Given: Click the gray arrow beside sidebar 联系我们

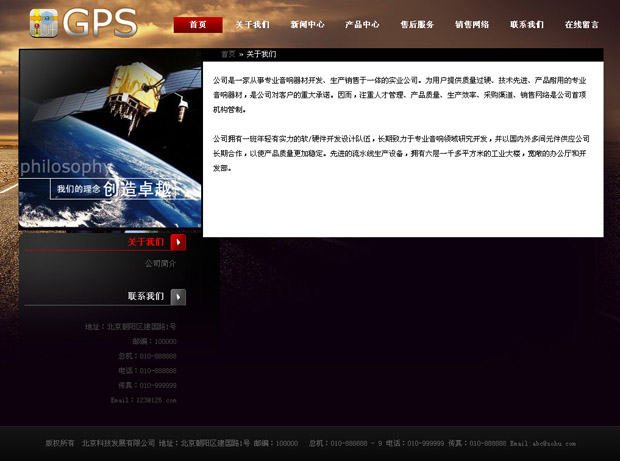Looking at the screenshot, I should 178,296.
